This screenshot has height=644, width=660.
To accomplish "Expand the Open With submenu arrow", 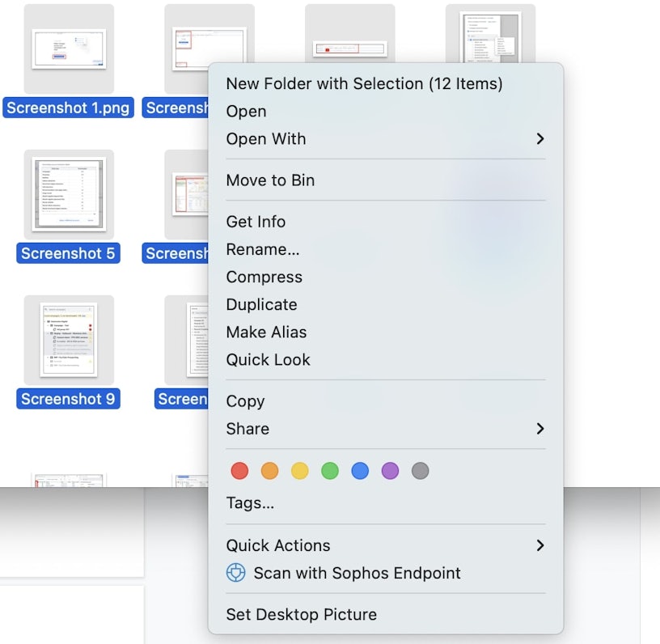I will pyautogui.click(x=540, y=139).
